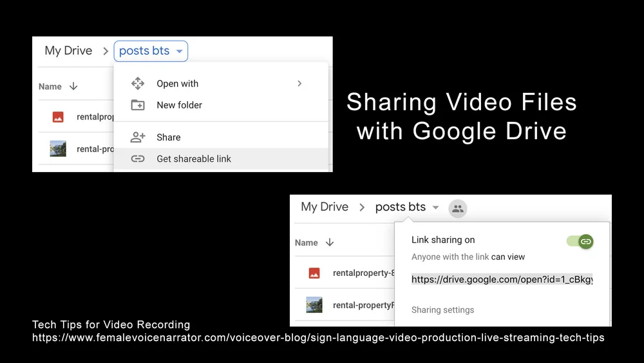Click the add-person Share icon
This screenshot has width=644, height=363.
click(x=138, y=137)
